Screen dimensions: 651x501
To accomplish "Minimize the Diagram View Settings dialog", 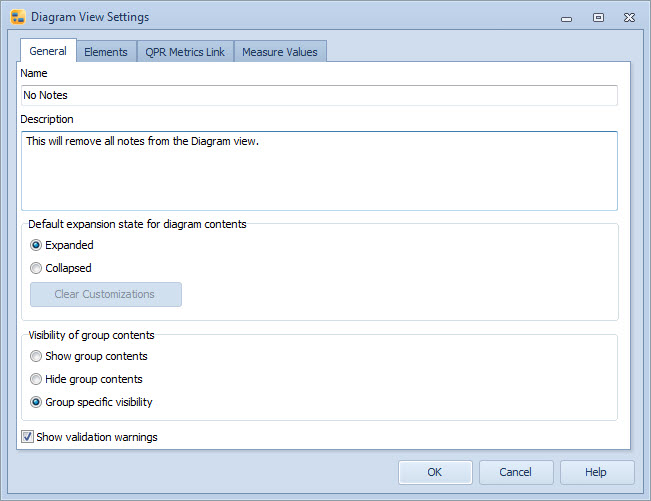I will pos(567,19).
